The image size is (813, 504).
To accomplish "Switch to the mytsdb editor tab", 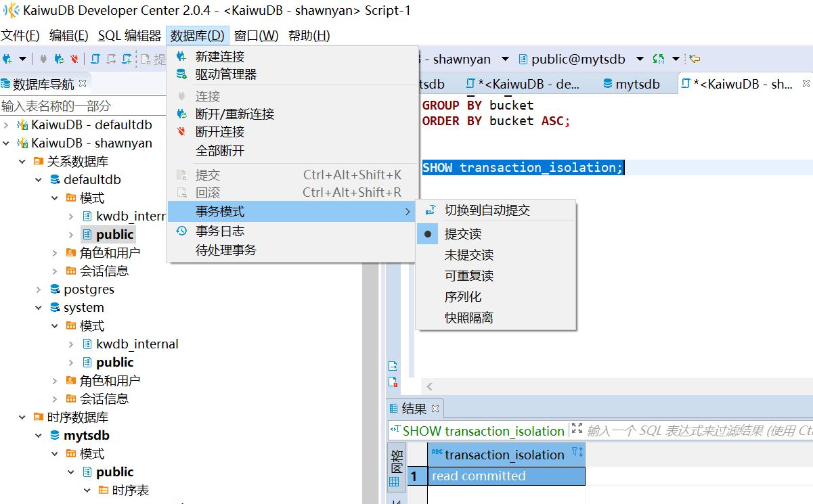I will [x=630, y=84].
